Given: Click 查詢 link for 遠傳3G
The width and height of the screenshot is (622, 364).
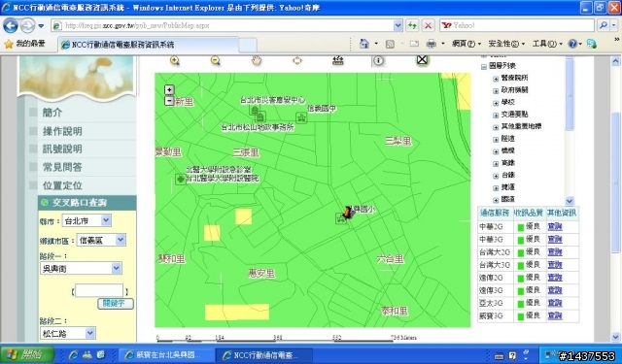Looking at the screenshot, I should click(x=555, y=290).
